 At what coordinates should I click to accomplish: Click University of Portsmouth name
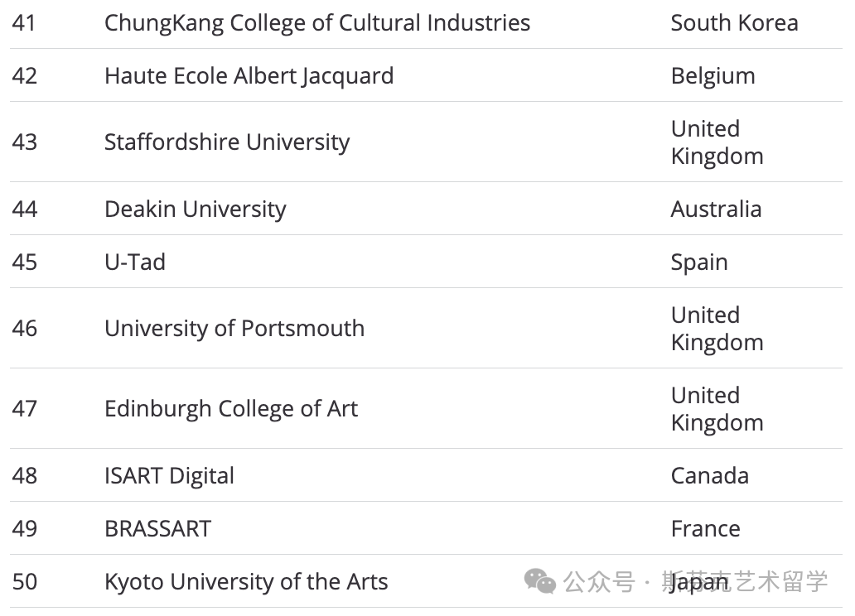pyautogui.click(x=234, y=329)
